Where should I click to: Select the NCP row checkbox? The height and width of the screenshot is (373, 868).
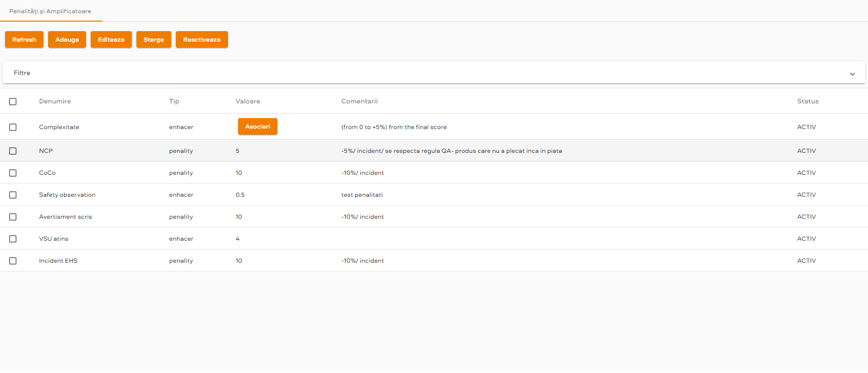(13, 151)
